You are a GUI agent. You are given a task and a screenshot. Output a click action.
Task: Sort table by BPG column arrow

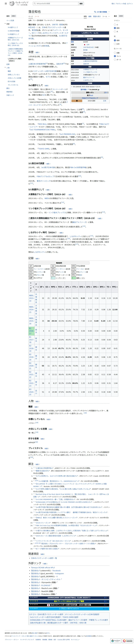coord(105,287)
